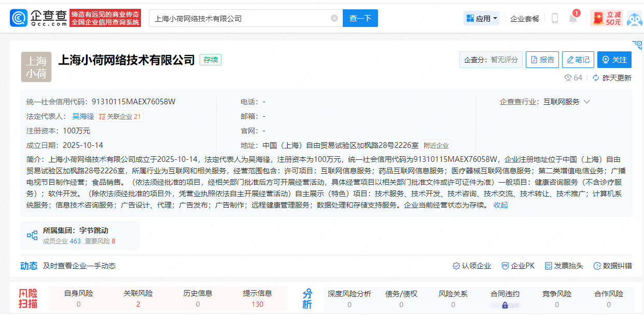644x315 pixels.
Task: Click the user avatar icon
Action: (x=634, y=19)
